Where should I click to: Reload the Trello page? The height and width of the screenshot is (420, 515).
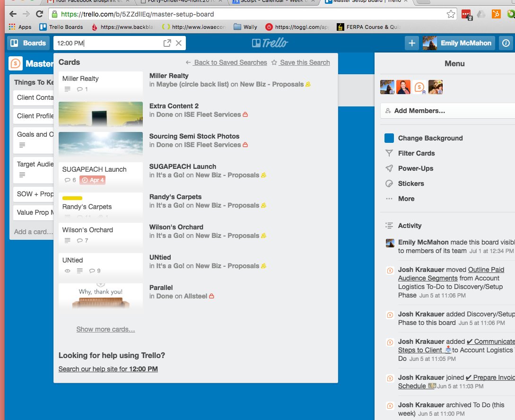tap(39, 14)
